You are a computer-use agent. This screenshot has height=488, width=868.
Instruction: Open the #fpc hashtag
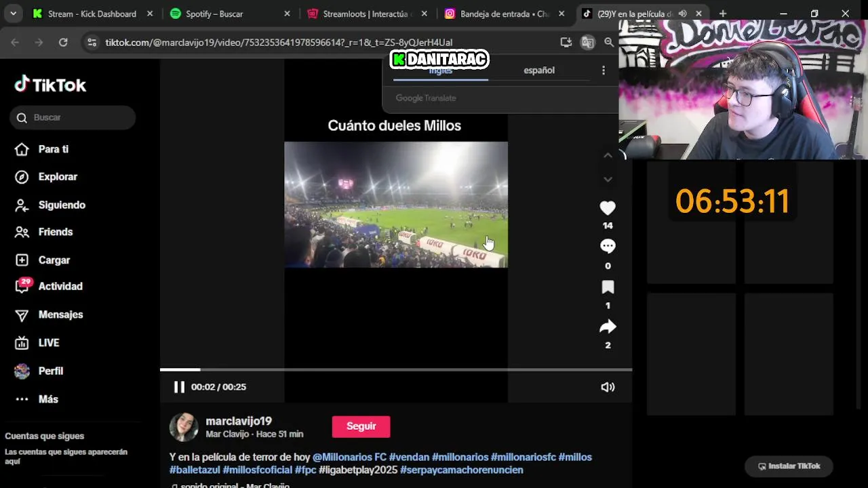click(305, 470)
